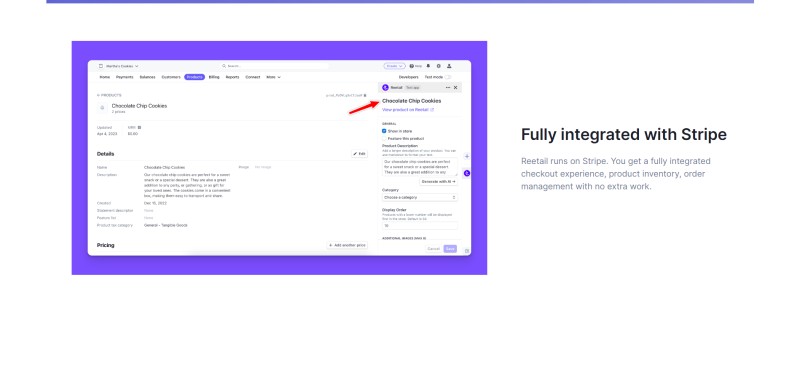Click the Display Order input field
The image size is (800, 379).
(x=420, y=225)
